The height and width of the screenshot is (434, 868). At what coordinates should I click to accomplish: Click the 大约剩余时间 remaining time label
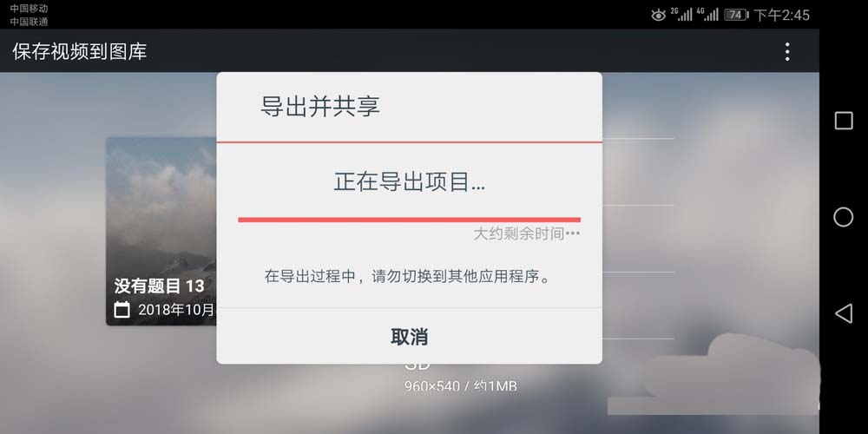[x=527, y=233]
